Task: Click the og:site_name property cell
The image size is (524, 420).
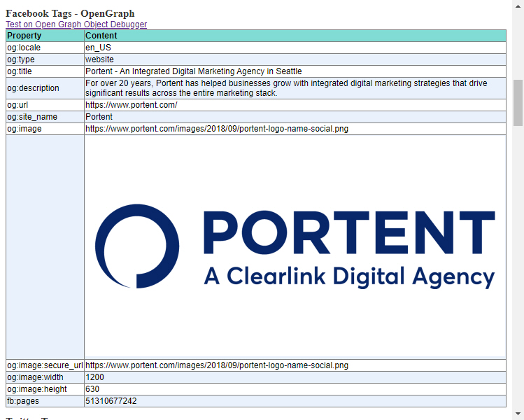Action: (45, 117)
